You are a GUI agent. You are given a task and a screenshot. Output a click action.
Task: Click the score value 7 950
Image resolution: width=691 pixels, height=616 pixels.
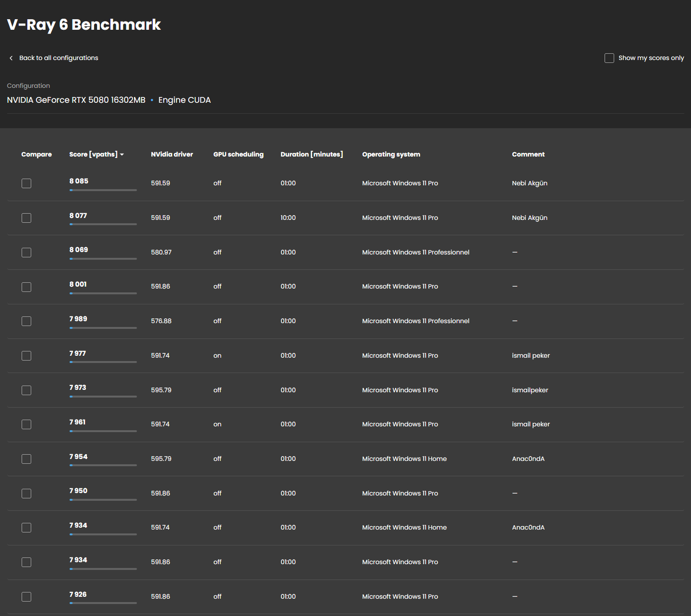click(x=78, y=491)
